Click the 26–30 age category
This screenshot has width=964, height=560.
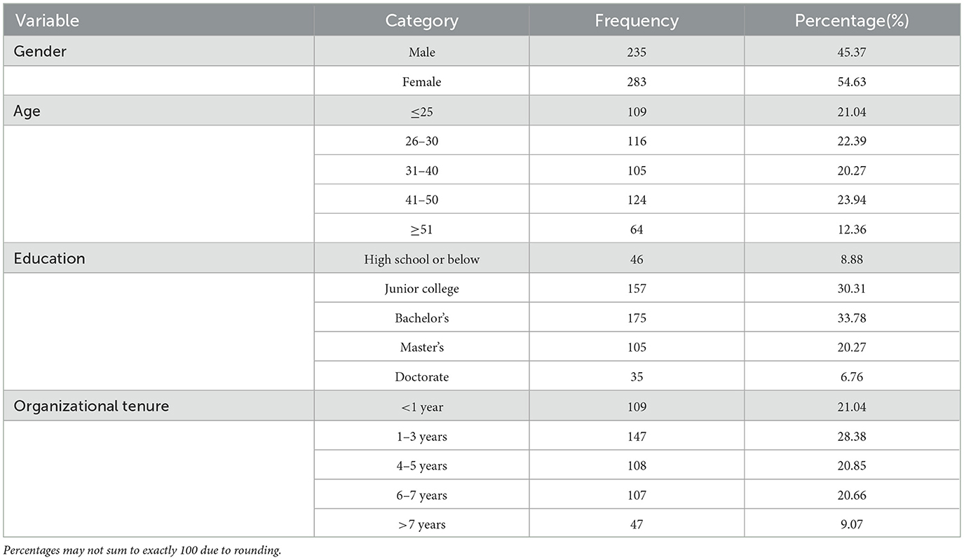[421, 141]
